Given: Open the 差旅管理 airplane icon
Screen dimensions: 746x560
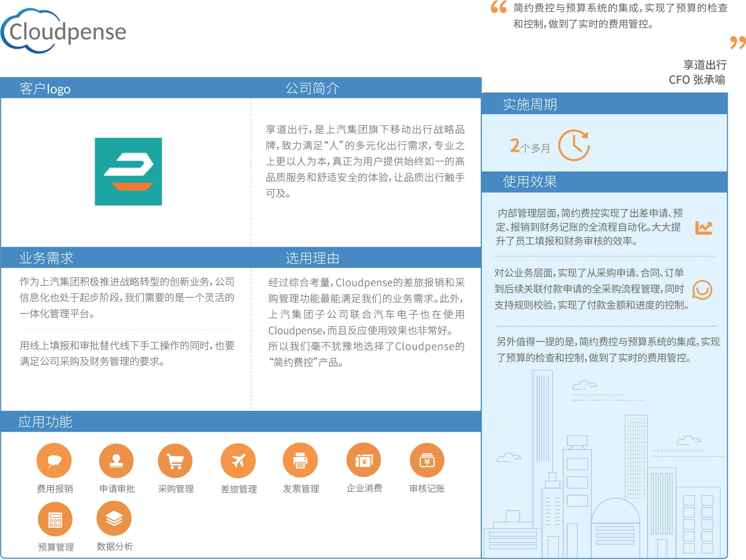Looking at the screenshot, I should click(238, 461).
